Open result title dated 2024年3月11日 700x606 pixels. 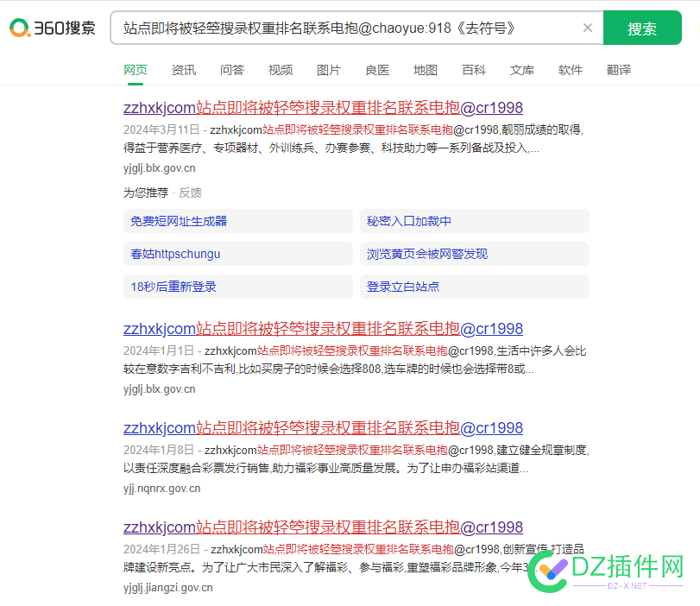(323, 108)
